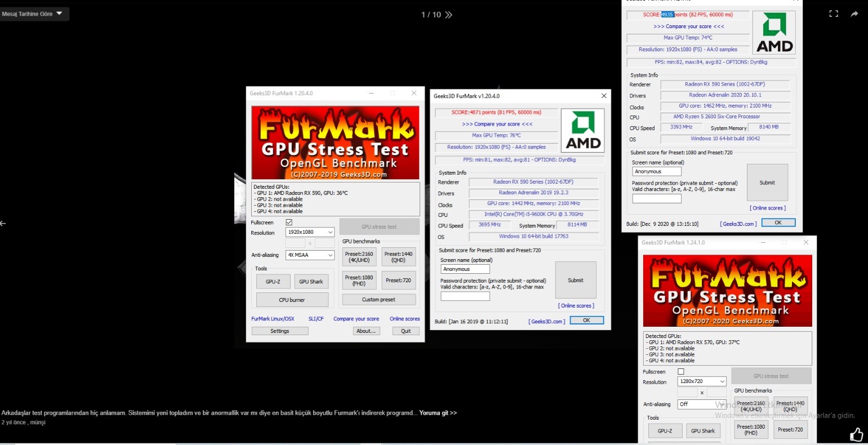
Task: Click the About... button
Action: (366, 331)
